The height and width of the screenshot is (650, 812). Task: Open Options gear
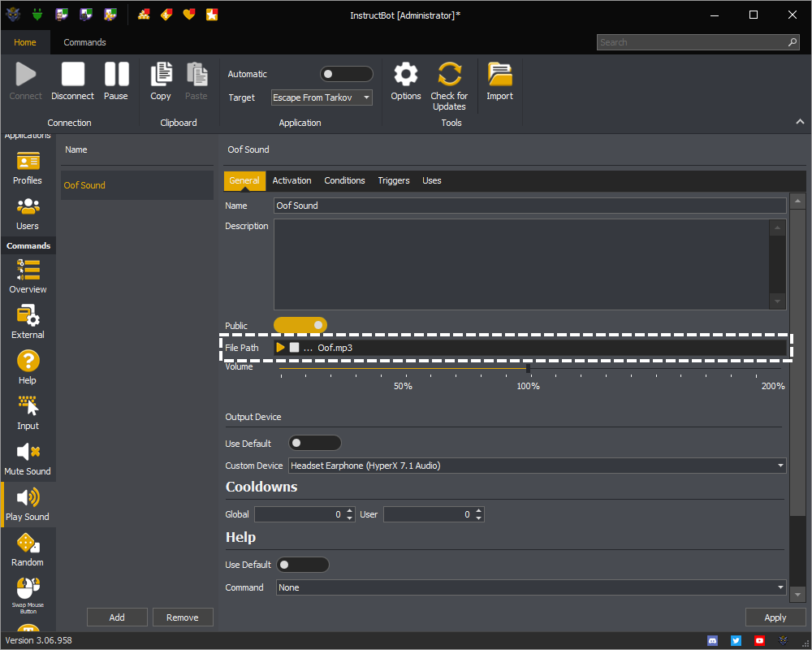point(406,81)
